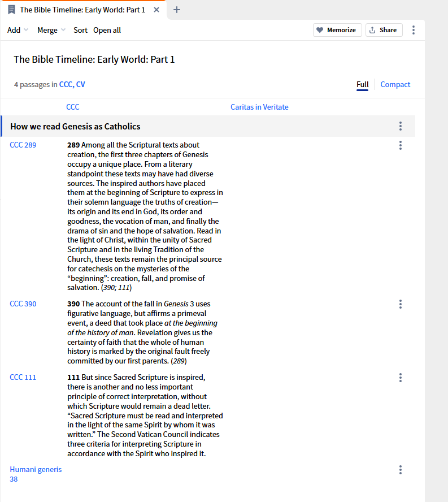Click the passage list title text
This screenshot has height=502, width=448.
[94, 59]
